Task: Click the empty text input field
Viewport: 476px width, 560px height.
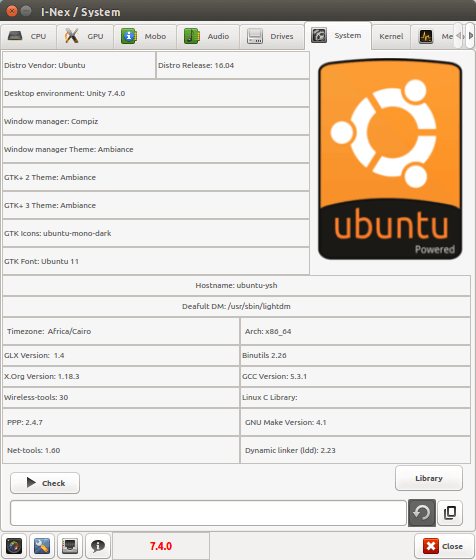Action: [209, 513]
